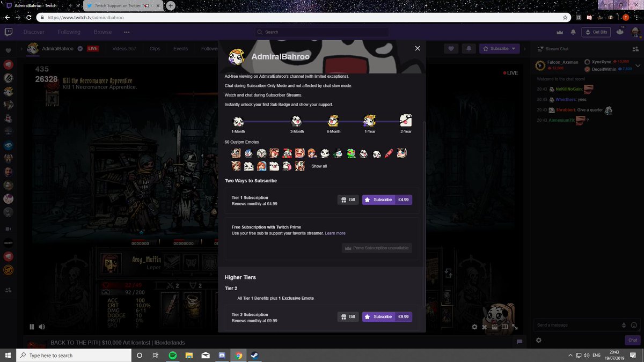Go to the Discover tab

coord(34,32)
